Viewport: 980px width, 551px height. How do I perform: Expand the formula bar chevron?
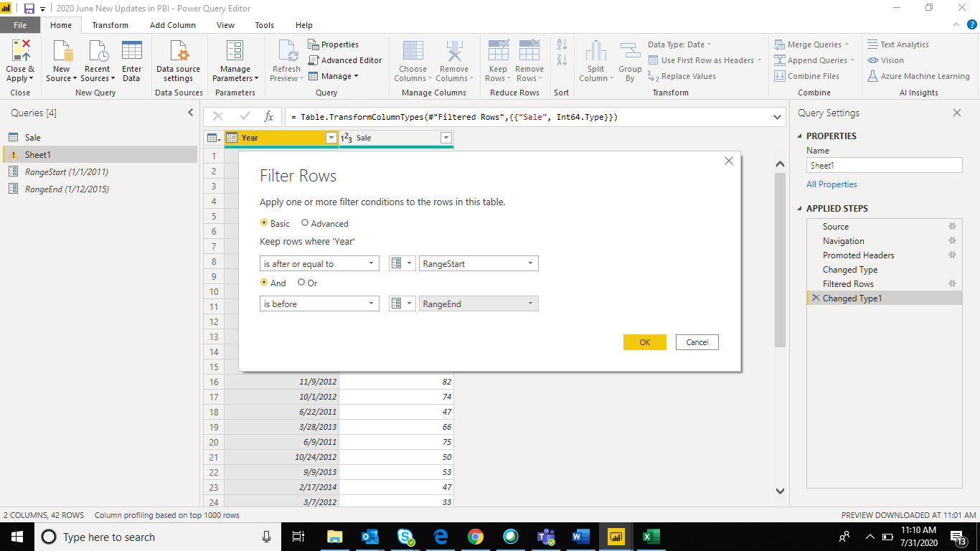[x=778, y=116]
